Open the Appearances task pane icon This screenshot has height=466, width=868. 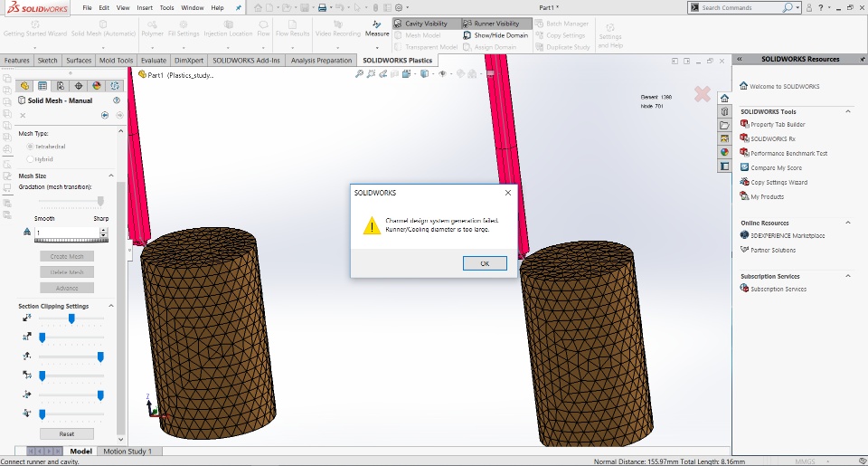coord(724,152)
